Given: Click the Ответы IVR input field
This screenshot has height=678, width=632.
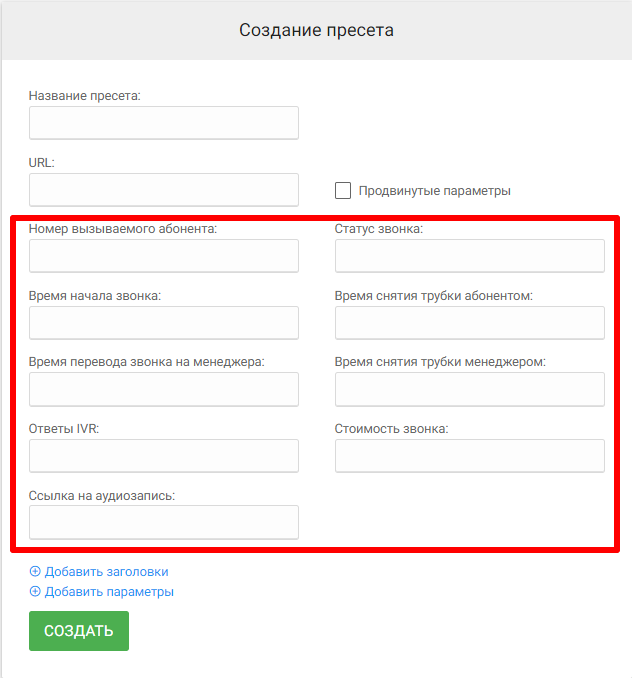Looking at the screenshot, I should click(164, 456).
